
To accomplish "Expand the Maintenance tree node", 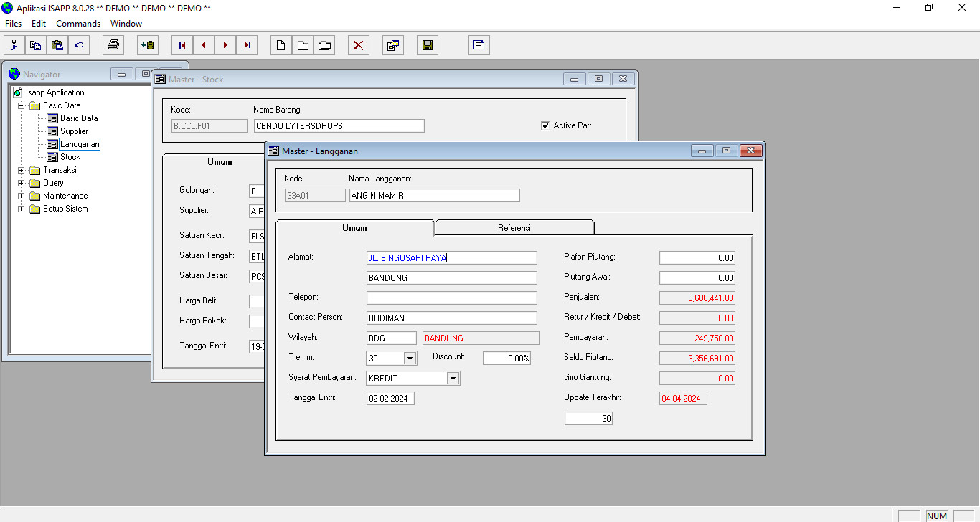I will click(22, 196).
